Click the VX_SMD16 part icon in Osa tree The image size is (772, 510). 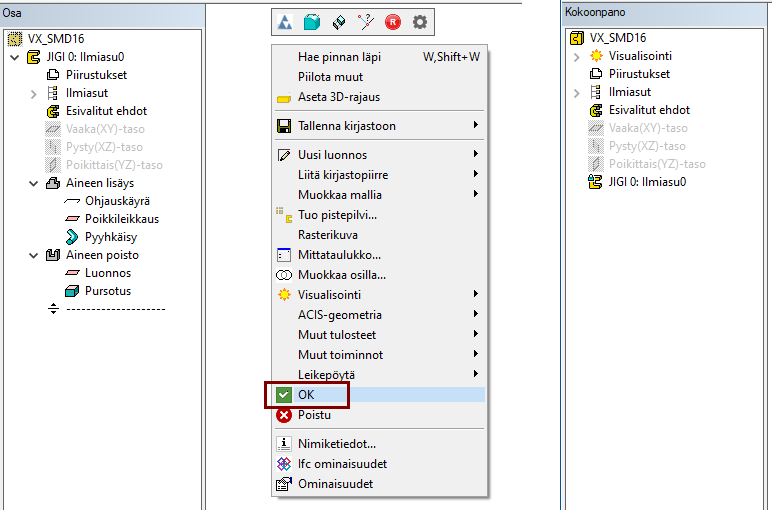[x=15, y=38]
